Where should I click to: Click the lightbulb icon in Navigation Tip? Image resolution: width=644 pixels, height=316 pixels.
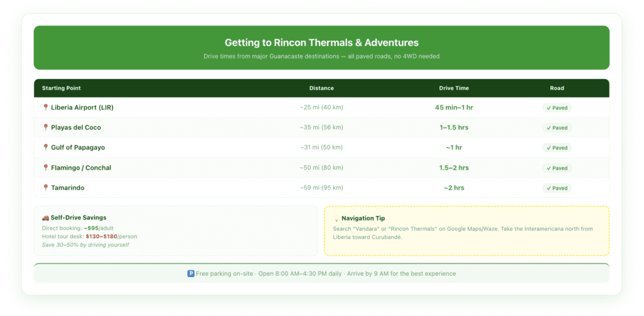336,219
